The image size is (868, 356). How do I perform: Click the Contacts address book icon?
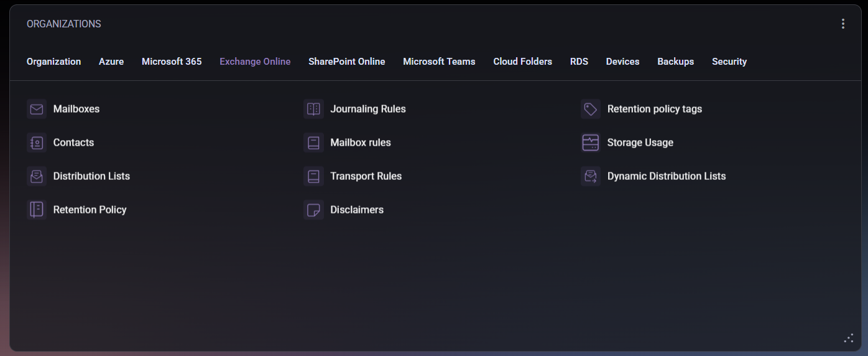tap(37, 143)
